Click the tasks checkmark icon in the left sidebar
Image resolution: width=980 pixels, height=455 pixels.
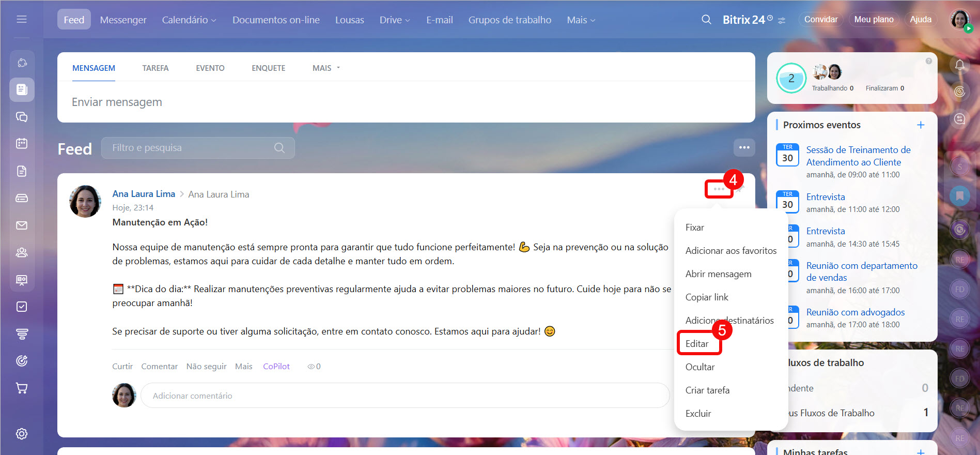click(x=22, y=307)
